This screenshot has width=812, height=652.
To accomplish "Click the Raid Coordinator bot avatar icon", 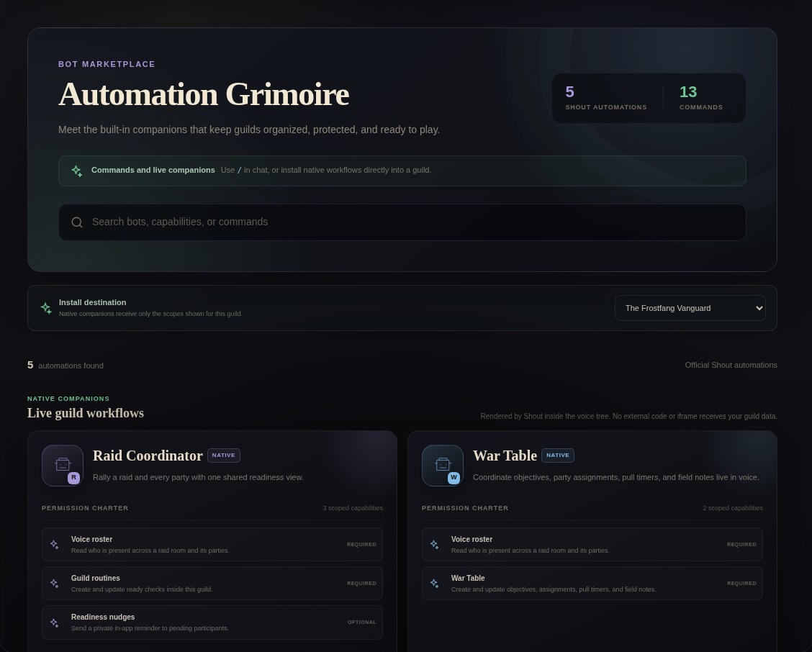I will click(63, 466).
